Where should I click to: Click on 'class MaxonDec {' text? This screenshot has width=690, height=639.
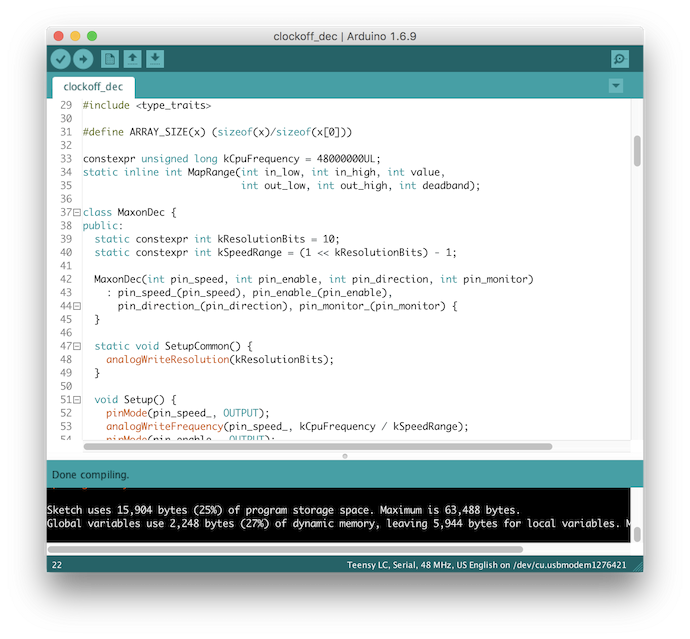pos(130,213)
